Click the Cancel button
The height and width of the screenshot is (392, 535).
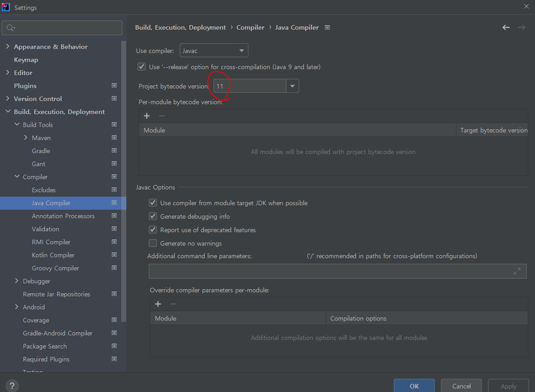[x=461, y=386]
